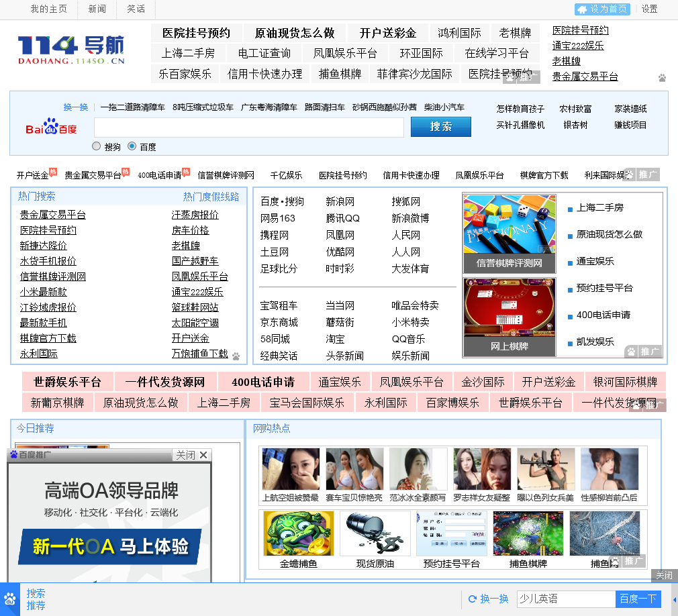This screenshot has width=678, height=616.
Task: Open 腾讯QQ site link
Action: [342, 218]
